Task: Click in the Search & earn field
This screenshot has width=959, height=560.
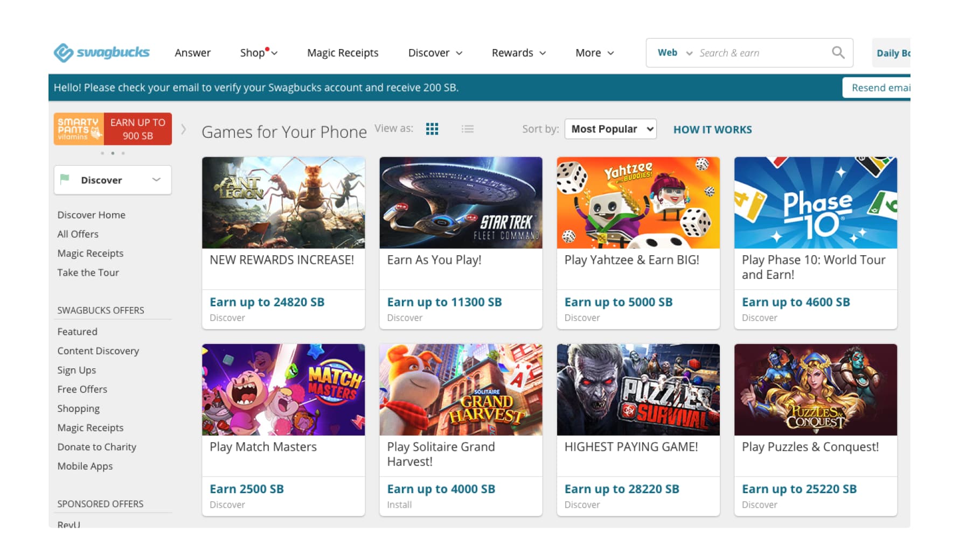Action: 760,53
